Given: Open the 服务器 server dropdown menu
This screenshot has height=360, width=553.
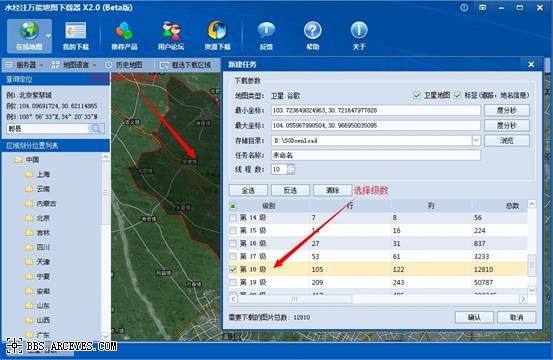Looking at the screenshot, I should (24, 65).
